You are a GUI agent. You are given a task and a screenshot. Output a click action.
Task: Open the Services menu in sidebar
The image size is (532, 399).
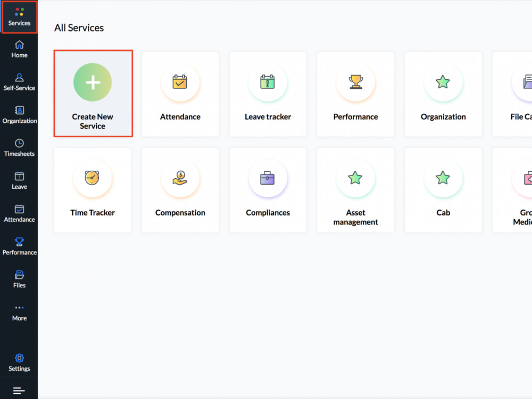coord(19,17)
